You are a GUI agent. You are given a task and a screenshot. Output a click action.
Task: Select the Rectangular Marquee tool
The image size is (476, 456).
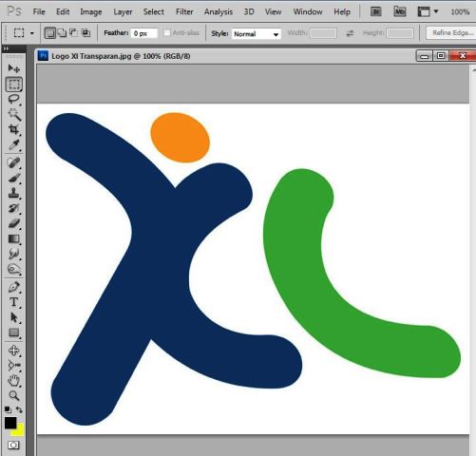[13, 85]
